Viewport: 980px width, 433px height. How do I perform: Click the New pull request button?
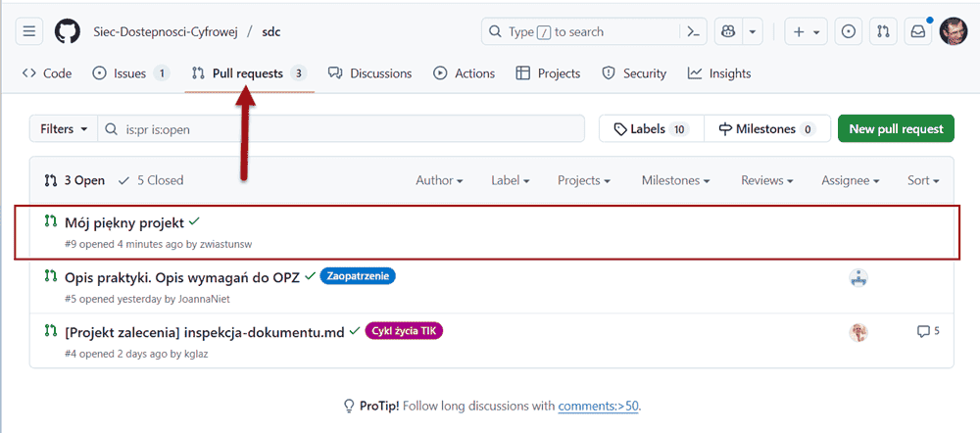coord(896,129)
